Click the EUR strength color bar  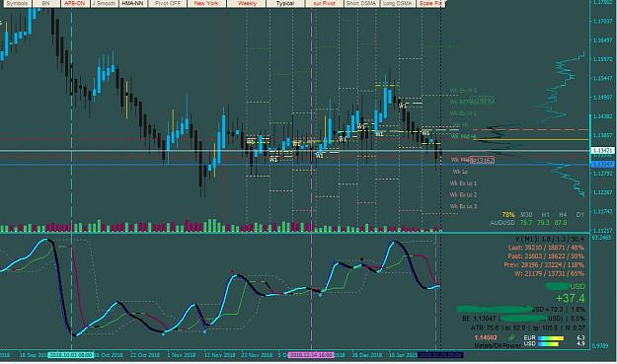551,338
